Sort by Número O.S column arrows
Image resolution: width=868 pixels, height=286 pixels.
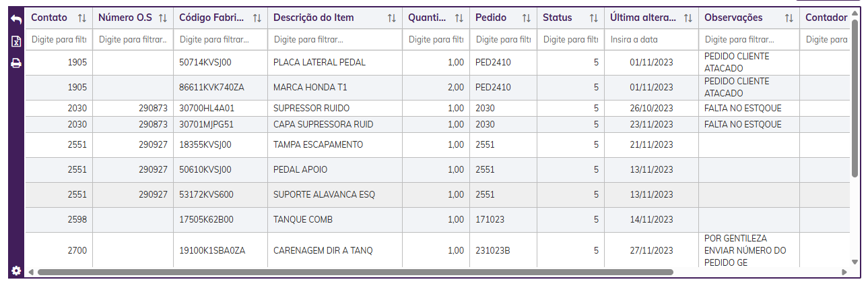click(x=162, y=18)
